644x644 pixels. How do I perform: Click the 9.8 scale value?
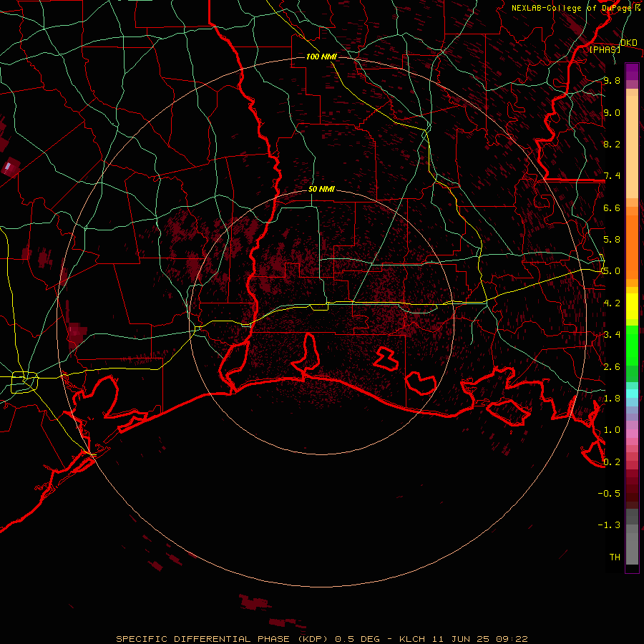coord(612,80)
